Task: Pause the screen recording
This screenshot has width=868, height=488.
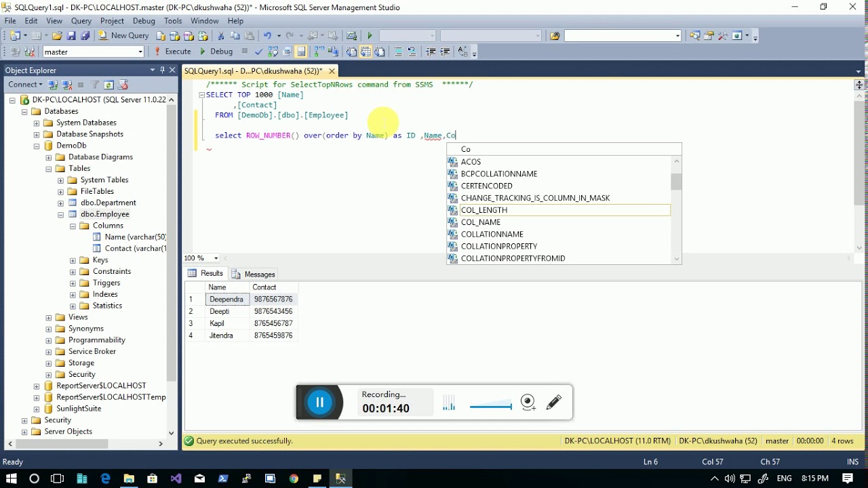Action: (x=319, y=403)
